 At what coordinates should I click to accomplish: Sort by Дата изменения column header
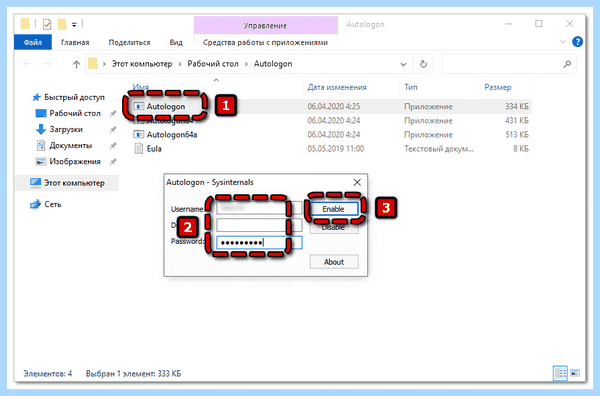coord(337,87)
